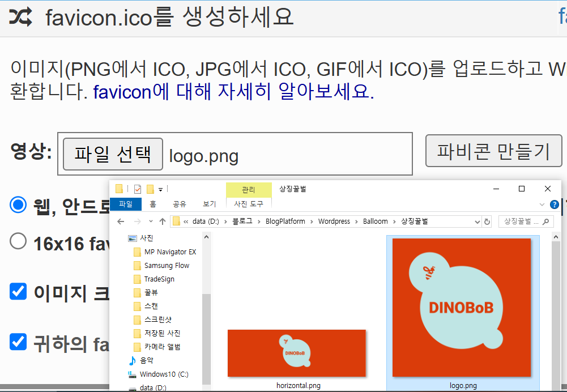Click the address bar folder icon

[x=176, y=221]
